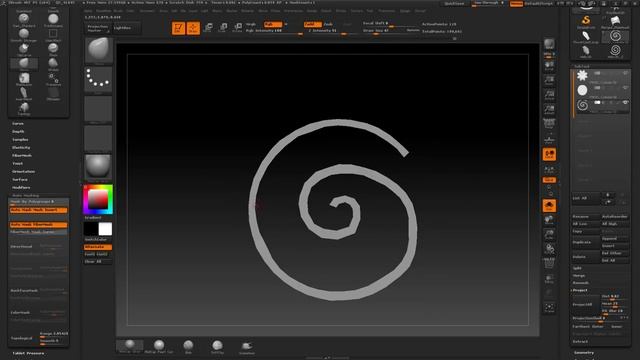Select the white main color swatch
640x360 pixels.
coord(105,229)
